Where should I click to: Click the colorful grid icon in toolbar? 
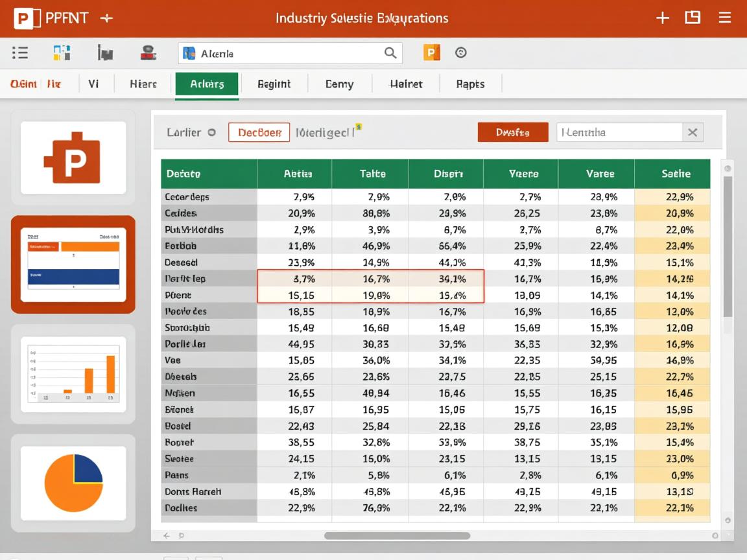coord(62,53)
